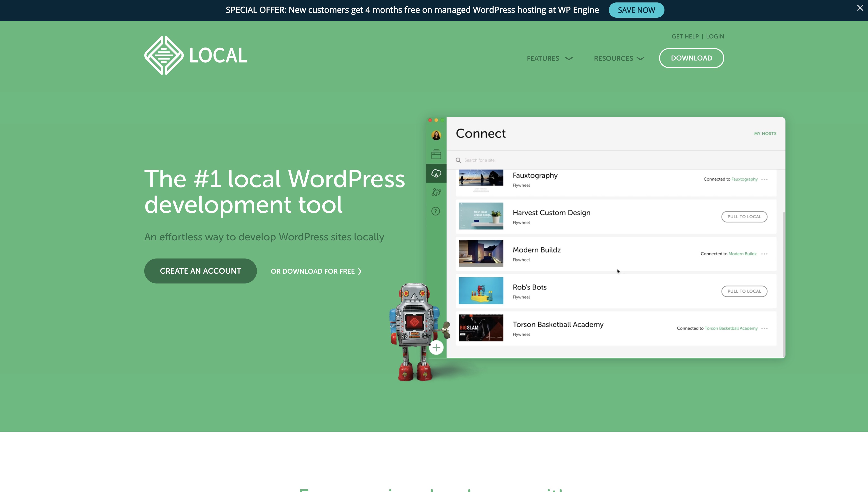Open Torson Basketball Academy ellipsis menu
Screen dimensions: 868x492
764,329
